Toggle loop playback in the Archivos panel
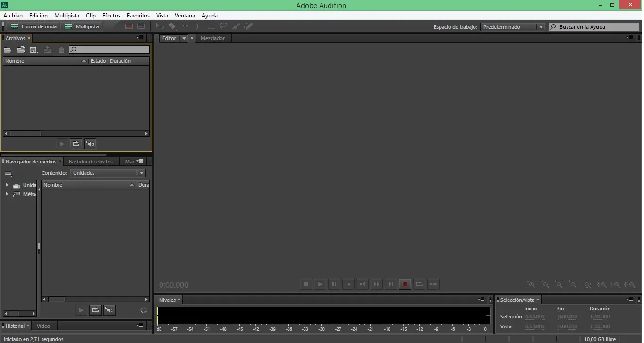The width and height of the screenshot is (644, 343). click(x=76, y=144)
